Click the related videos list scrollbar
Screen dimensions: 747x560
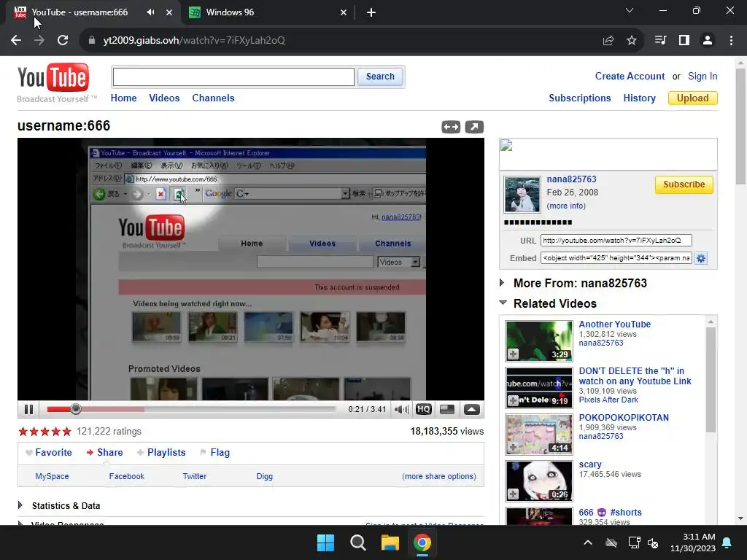point(711,379)
